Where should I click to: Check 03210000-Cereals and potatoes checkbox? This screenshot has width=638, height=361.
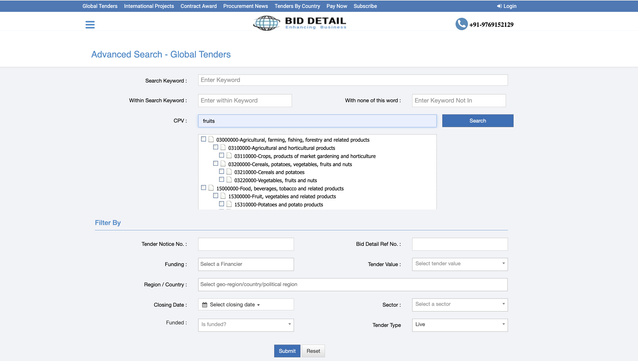pyautogui.click(x=221, y=172)
